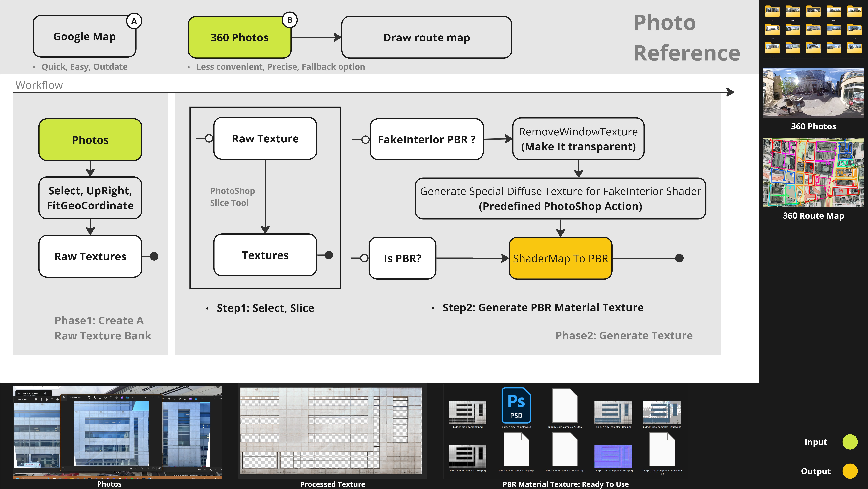Open the route1 folder
The height and width of the screenshot is (489, 868).
(x=773, y=11)
